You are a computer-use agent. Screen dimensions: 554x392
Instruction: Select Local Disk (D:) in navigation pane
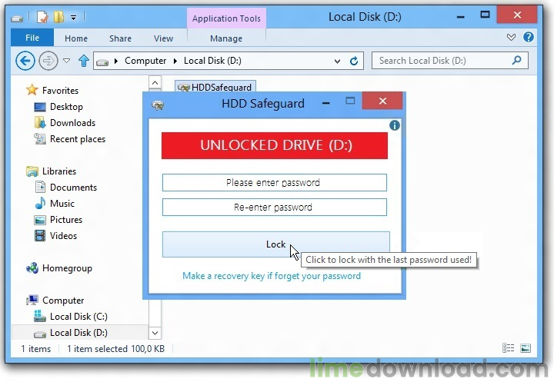pyautogui.click(x=78, y=333)
